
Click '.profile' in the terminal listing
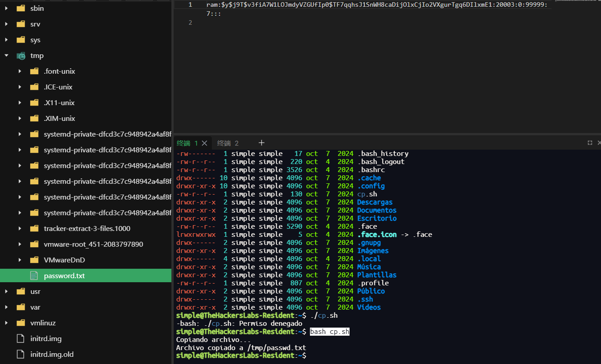[x=373, y=283]
